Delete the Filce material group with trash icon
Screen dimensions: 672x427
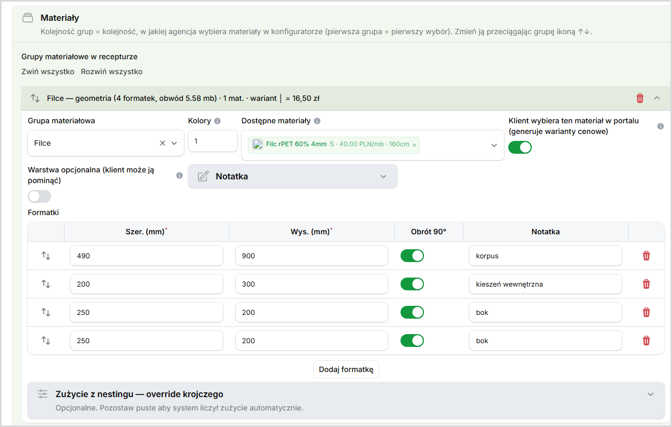[639, 98]
